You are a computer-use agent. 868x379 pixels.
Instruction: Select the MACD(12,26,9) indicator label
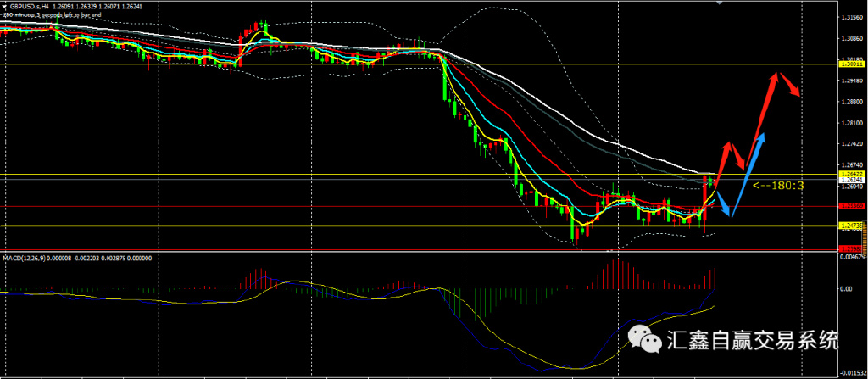(25, 259)
